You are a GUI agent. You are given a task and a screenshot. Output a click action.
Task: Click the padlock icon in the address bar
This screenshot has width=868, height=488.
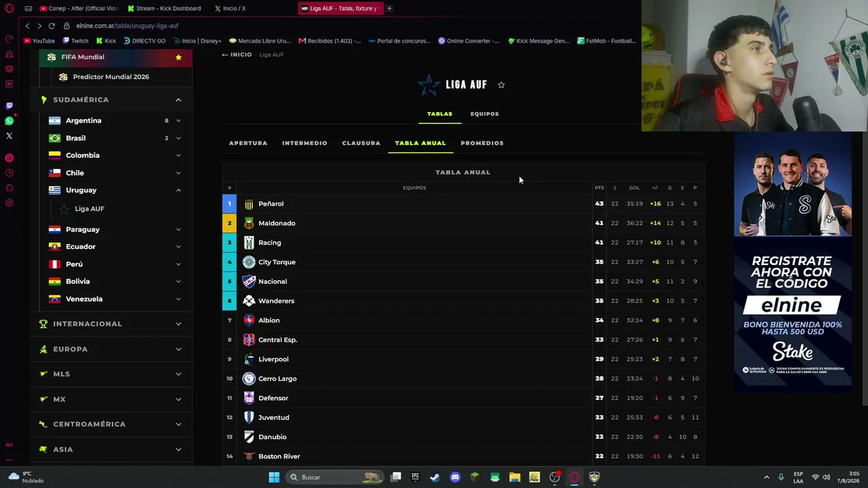click(66, 26)
